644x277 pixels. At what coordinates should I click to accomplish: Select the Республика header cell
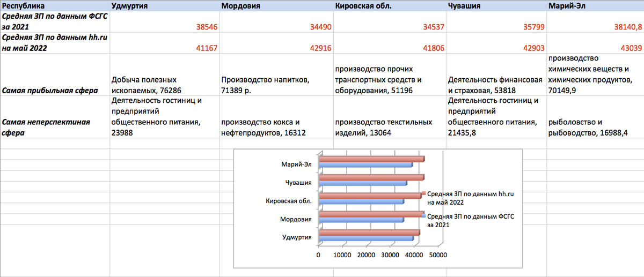coord(55,5)
